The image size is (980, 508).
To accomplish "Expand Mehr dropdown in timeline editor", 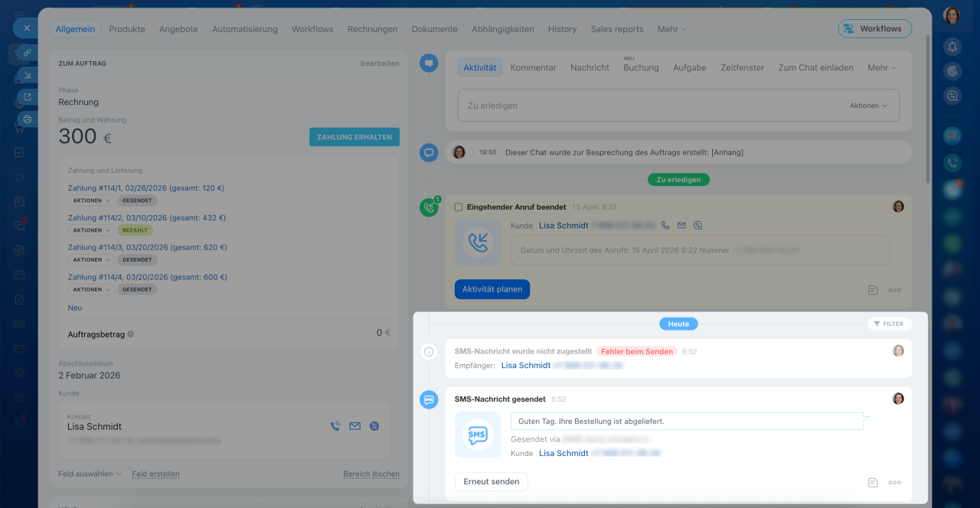I will coord(881,67).
